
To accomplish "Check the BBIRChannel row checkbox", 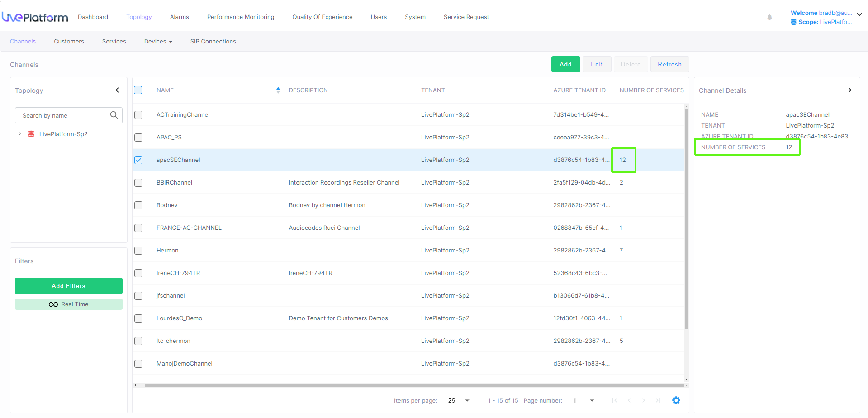I will tap(138, 183).
